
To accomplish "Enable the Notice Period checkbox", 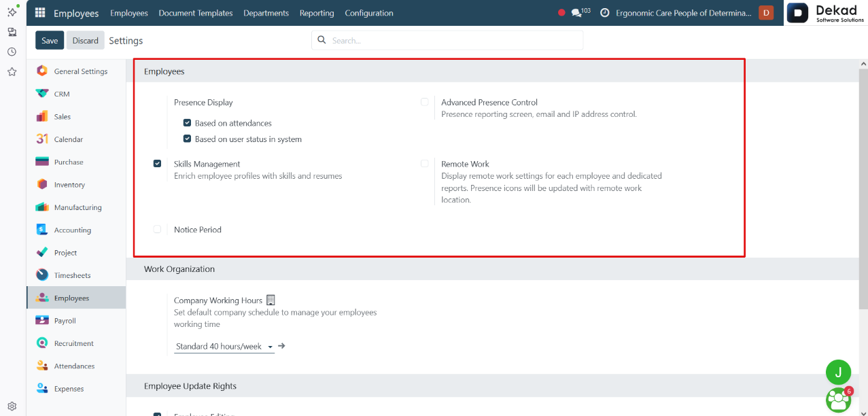I will tap(157, 229).
